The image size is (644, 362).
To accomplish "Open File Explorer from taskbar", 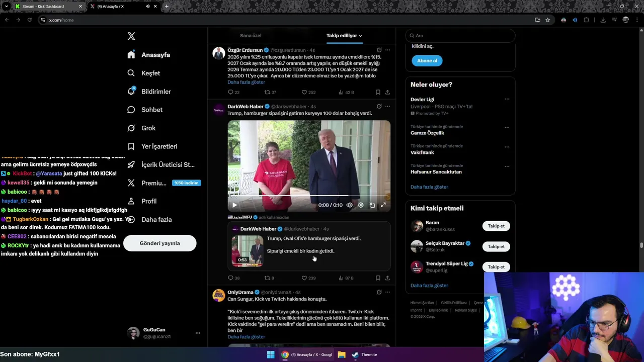I will pos(342,354).
